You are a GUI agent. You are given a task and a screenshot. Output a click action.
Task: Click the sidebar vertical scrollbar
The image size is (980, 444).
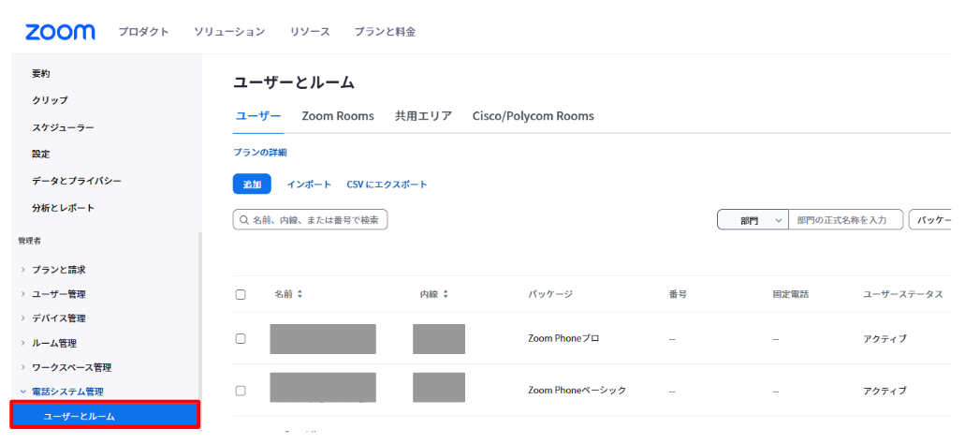coord(200,330)
